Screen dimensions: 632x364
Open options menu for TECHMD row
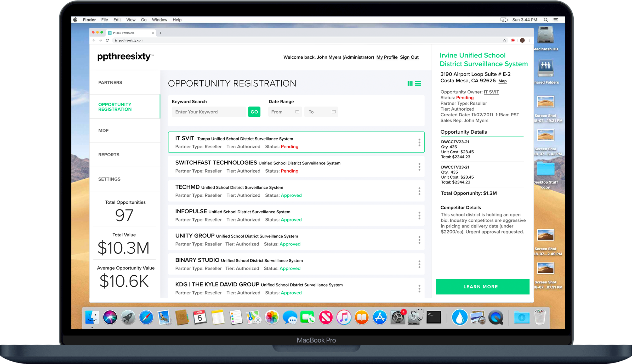(x=419, y=191)
